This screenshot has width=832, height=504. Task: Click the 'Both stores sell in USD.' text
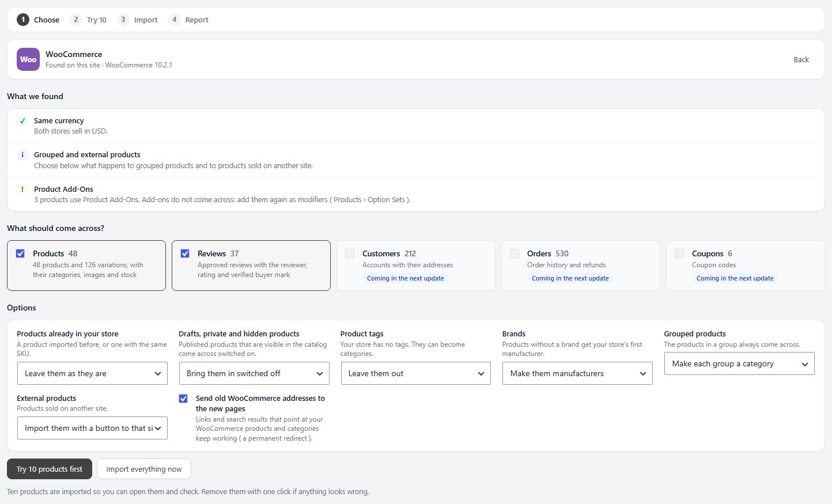click(x=71, y=131)
